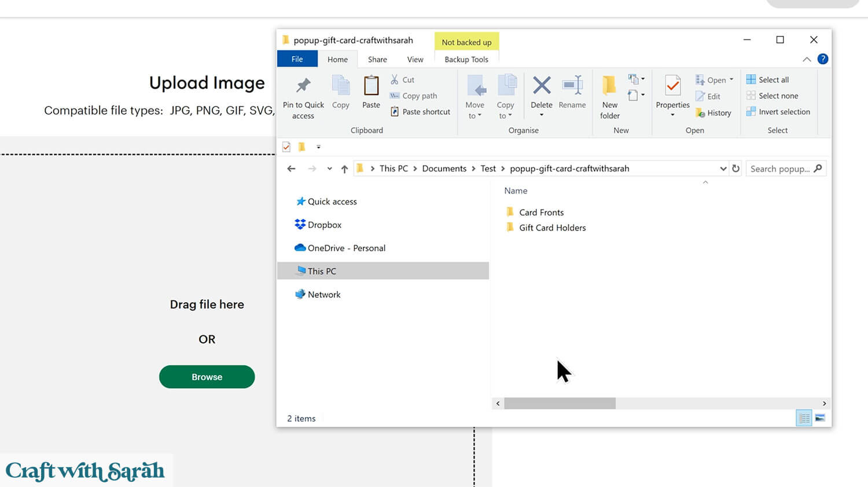Viewport: 868px width, 487px height.
Task: Create a new folder using New folder icon
Action: [609, 86]
